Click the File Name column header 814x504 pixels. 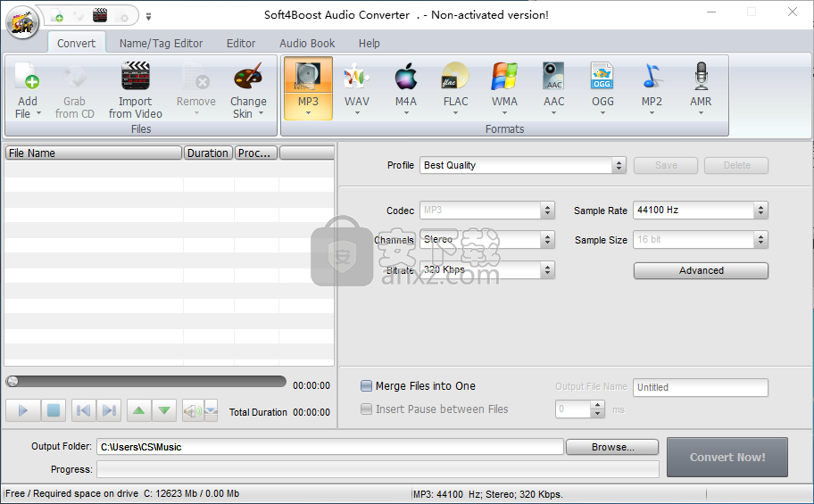tap(94, 153)
